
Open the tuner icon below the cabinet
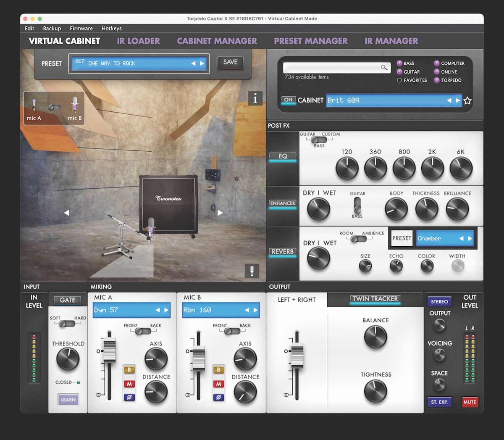coord(252,271)
